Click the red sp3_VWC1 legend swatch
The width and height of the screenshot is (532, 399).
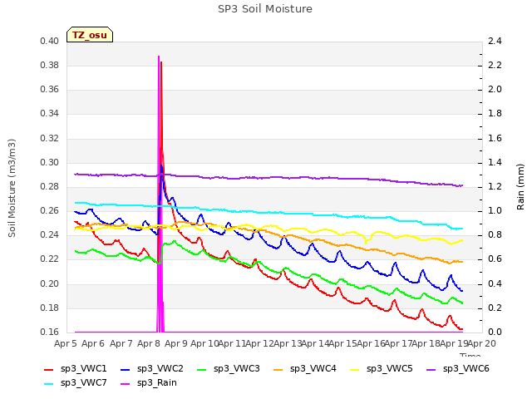tap(49, 369)
